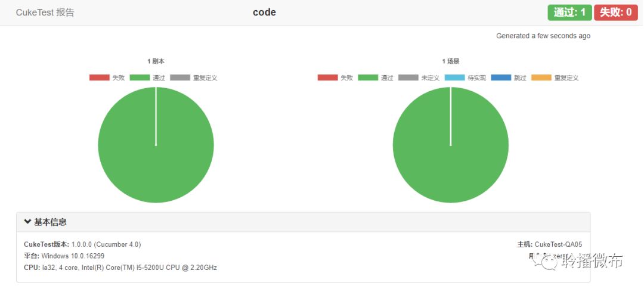Toggle light-blue 待实现 legend item
644x289 pixels.
click(465, 77)
